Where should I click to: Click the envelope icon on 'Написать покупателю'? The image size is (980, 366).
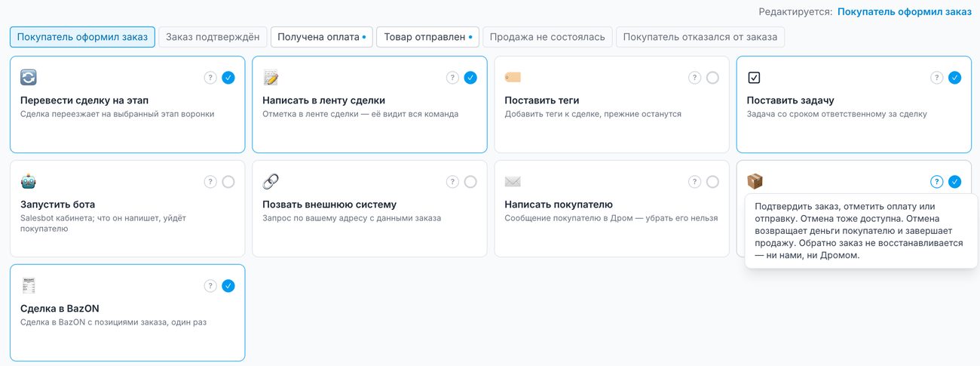513,181
